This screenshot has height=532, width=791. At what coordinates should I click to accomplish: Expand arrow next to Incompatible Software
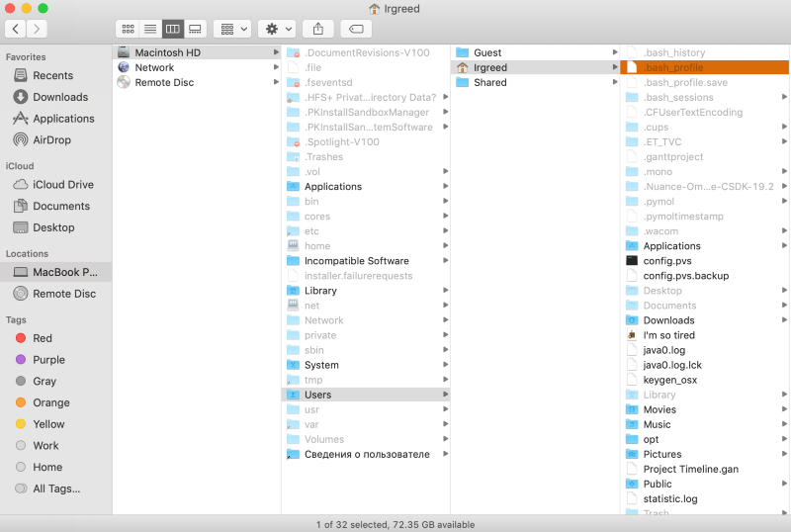click(446, 261)
